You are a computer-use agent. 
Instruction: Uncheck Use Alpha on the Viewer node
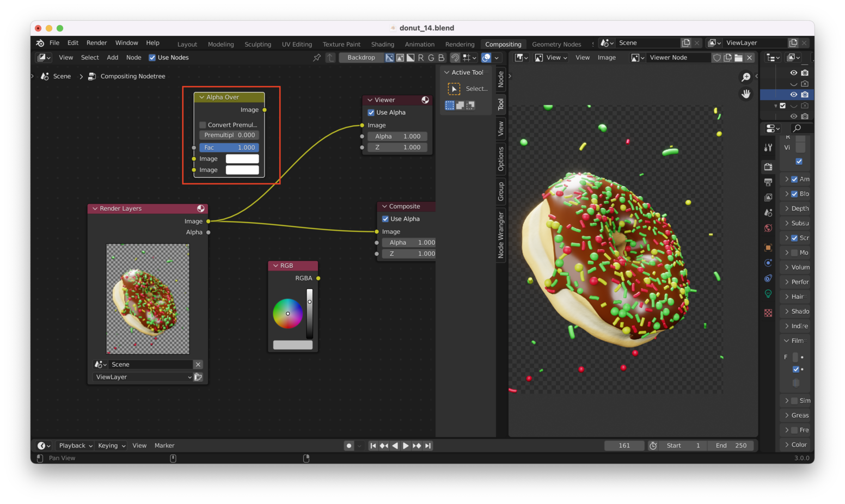click(x=371, y=113)
